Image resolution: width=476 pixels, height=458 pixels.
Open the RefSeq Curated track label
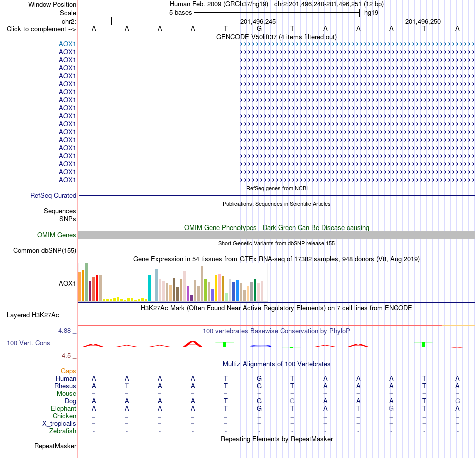(53, 196)
